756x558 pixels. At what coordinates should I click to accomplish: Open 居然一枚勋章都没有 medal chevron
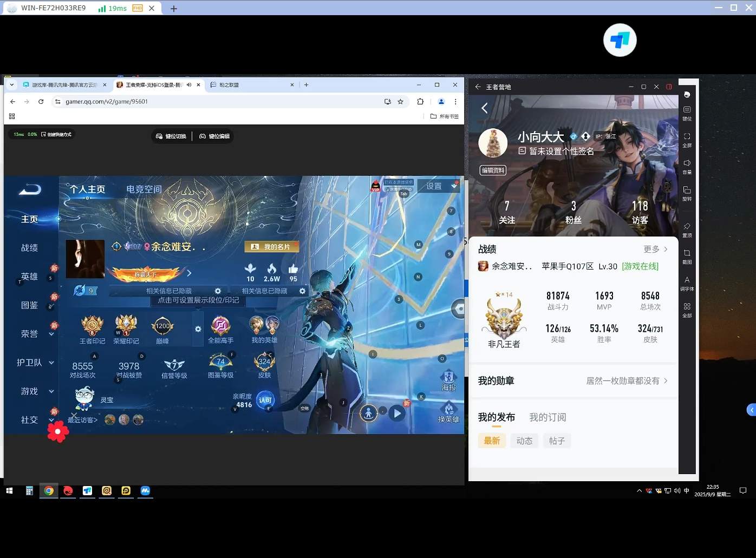pos(666,380)
